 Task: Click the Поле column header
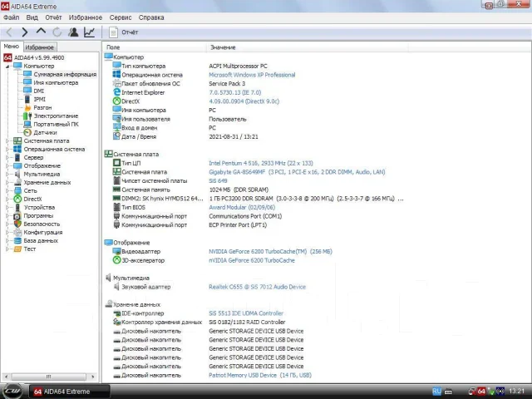pos(155,47)
